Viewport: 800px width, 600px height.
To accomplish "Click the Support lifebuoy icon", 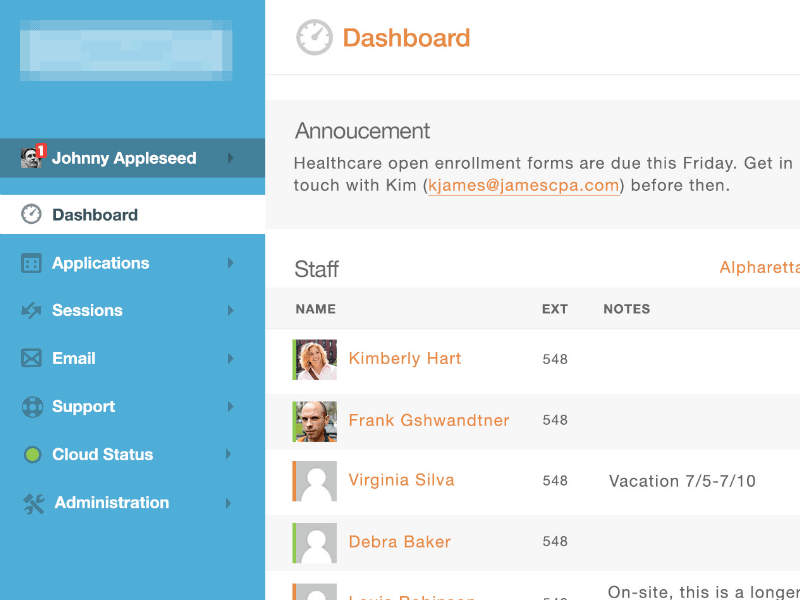I will point(32,407).
